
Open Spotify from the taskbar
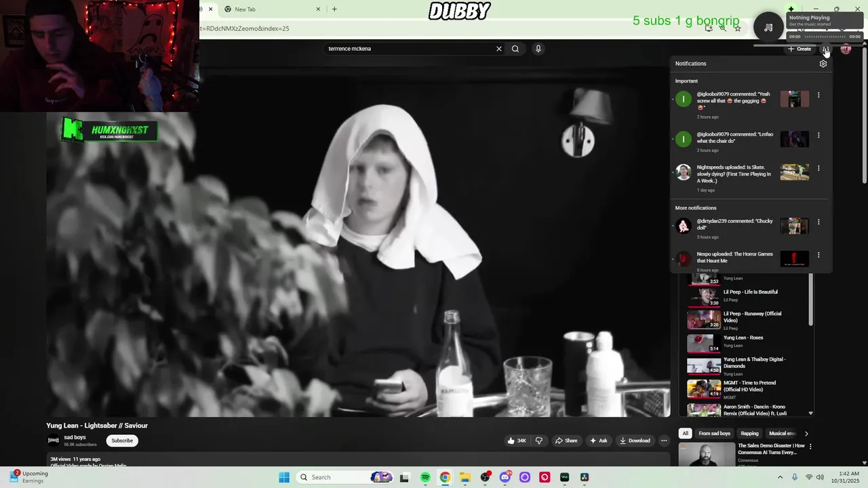point(425,477)
